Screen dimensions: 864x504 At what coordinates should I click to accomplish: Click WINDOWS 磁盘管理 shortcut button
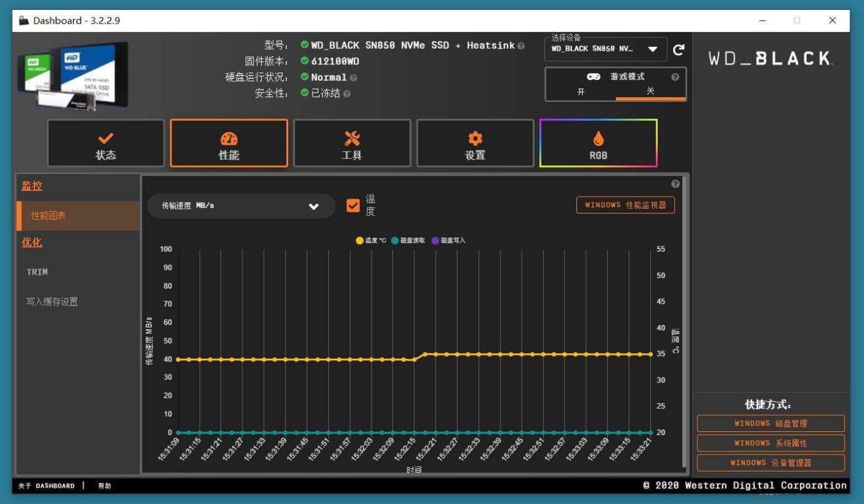pos(771,423)
